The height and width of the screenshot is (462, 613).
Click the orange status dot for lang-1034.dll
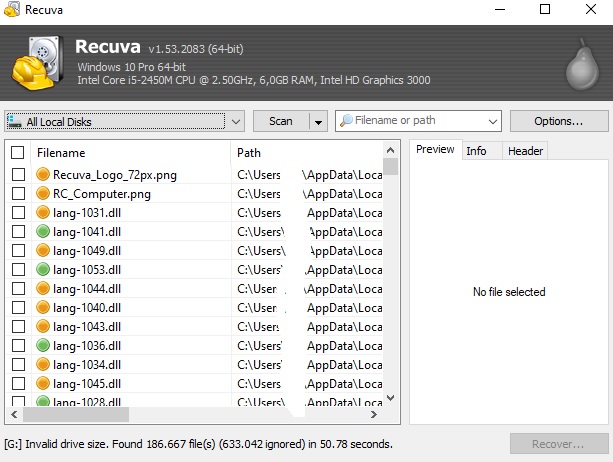[x=43, y=364]
